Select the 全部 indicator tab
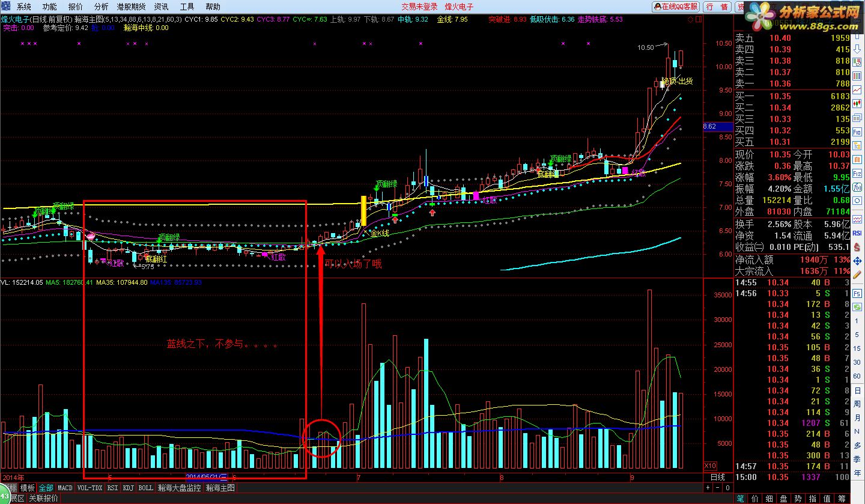865x504 pixels. (x=46, y=488)
